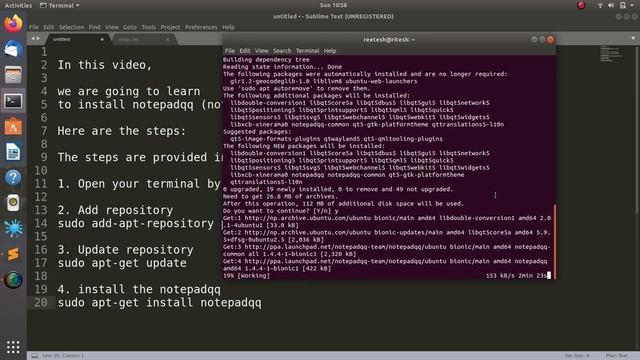Show Applications grid in the dock
This screenshot has width=640, height=360.
(x=13, y=347)
